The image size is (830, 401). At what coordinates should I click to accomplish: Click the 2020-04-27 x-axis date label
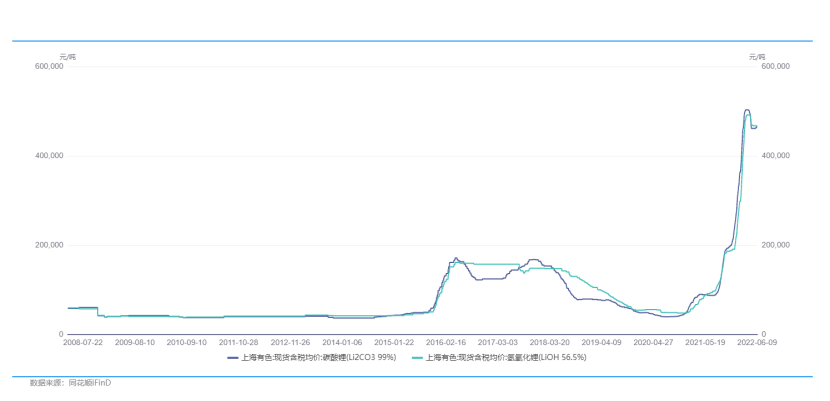click(x=654, y=342)
